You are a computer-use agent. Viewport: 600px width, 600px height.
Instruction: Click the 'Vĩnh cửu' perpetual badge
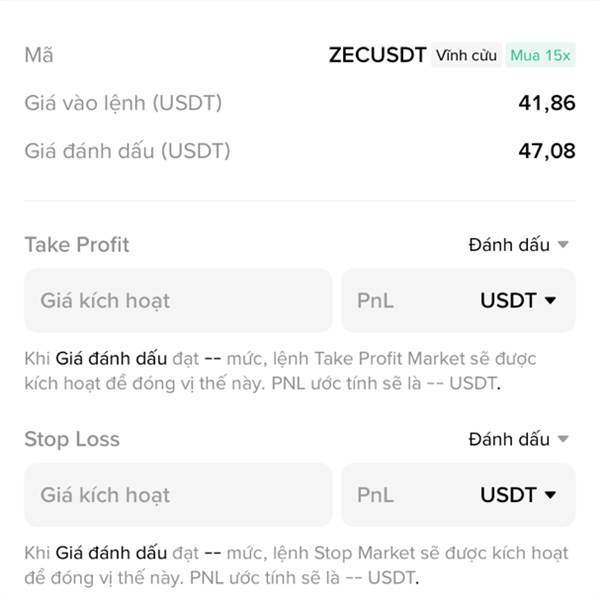point(466,55)
